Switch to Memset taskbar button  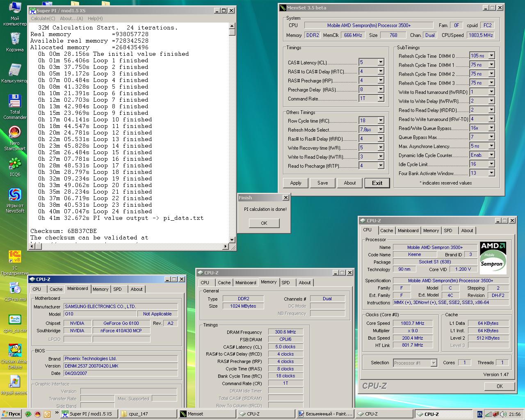pos(207,414)
